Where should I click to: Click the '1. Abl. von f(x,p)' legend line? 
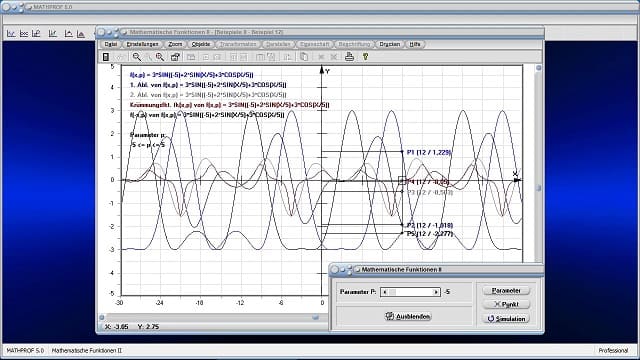208,85
